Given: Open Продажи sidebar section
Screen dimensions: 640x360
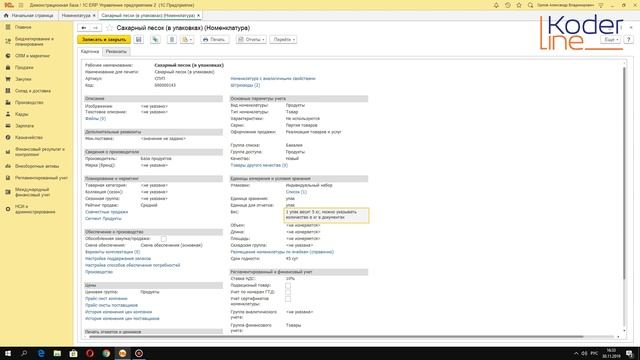Looking at the screenshot, I should (24, 67).
